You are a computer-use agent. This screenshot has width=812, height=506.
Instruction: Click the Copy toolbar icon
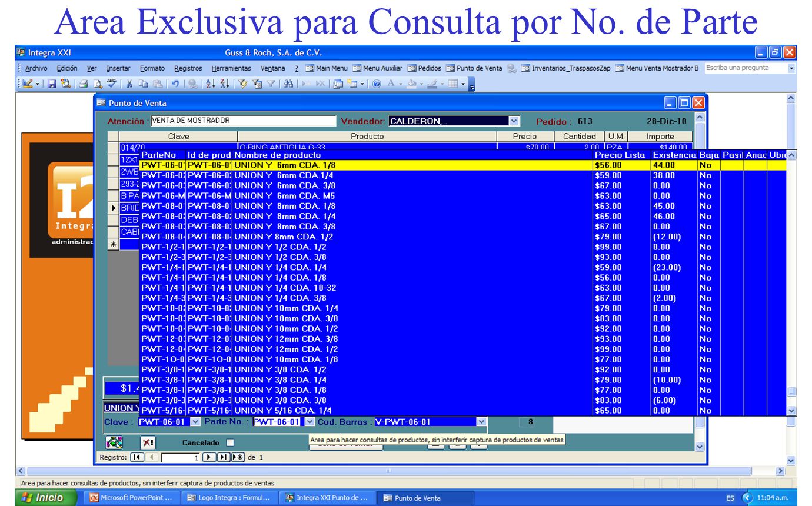pyautogui.click(x=143, y=85)
